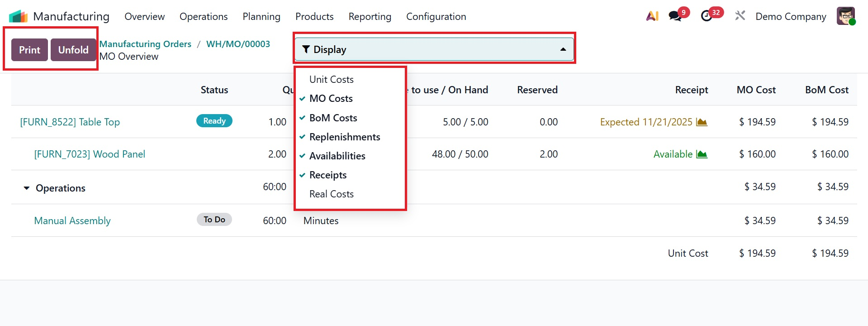Enable the Real Costs display option

click(332, 194)
